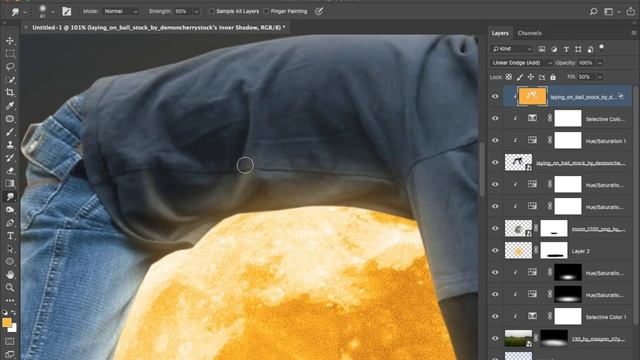Viewport: 640px width, 360px height.
Task: Select the Hand tool
Action: (10, 275)
